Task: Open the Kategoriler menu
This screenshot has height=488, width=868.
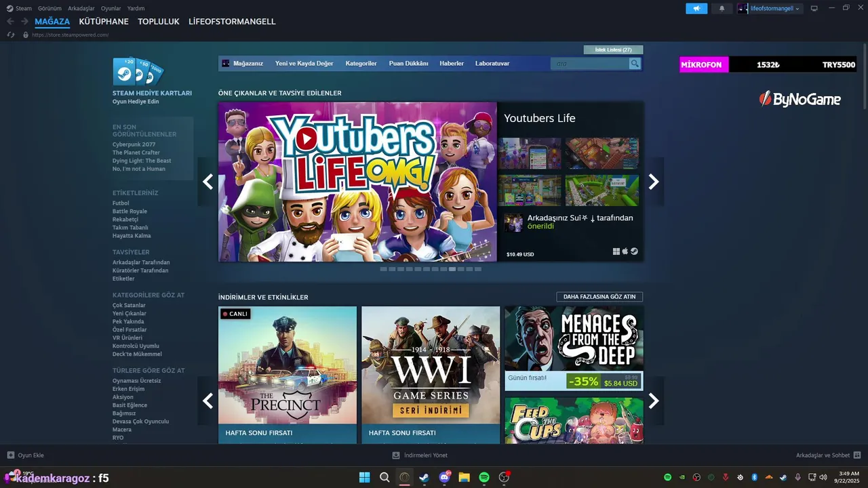Action: point(361,64)
